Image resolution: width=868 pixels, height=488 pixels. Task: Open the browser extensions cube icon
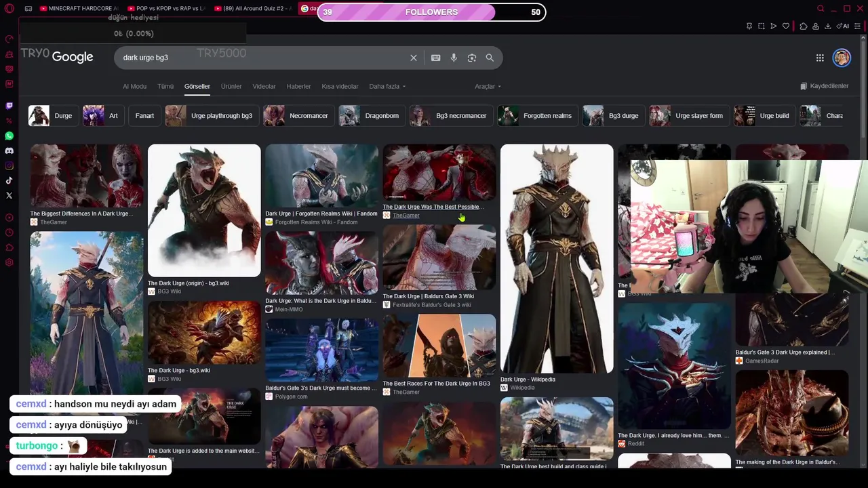point(804,26)
